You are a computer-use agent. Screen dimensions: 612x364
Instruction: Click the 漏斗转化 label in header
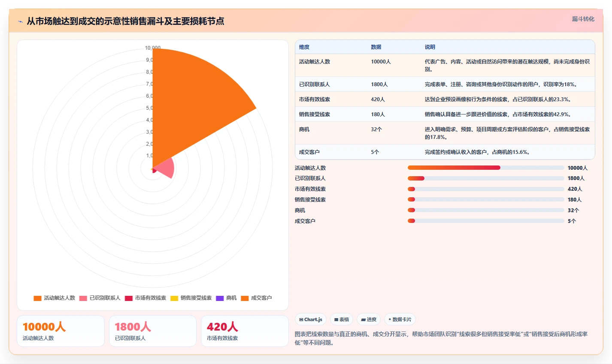point(583,19)
